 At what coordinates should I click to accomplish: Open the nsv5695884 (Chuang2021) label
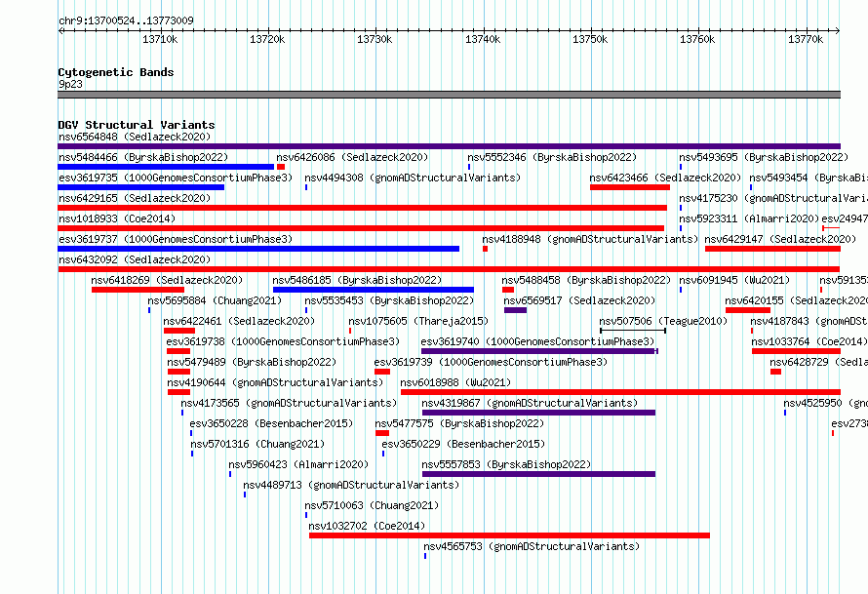(x=215, y=300)
